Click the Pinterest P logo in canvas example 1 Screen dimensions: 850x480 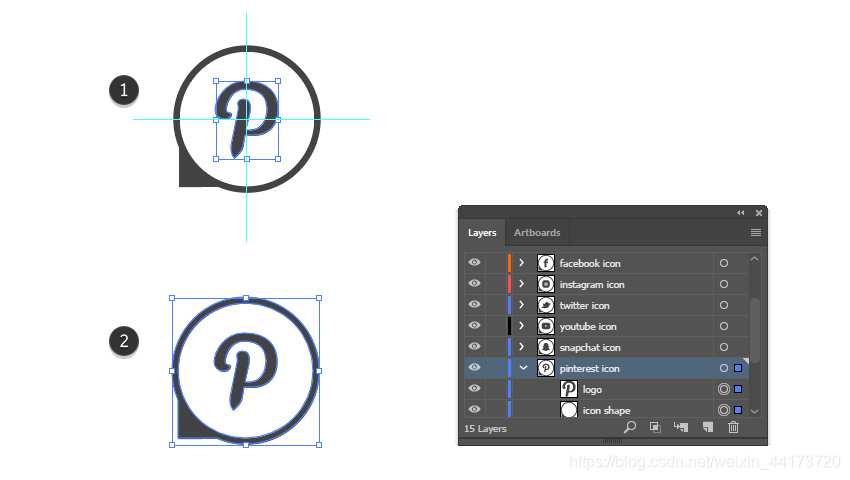tap(245, 119)
